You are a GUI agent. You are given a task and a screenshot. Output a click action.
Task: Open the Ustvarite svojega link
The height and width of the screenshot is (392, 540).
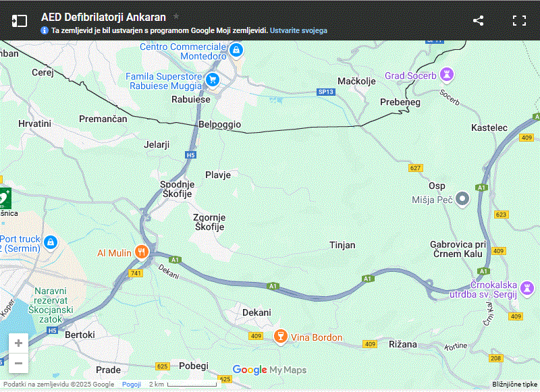[x=298, y=30]
